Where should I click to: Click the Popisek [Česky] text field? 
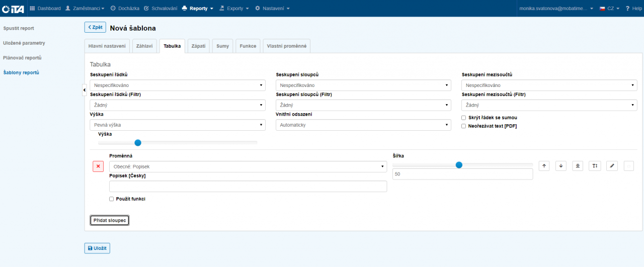[248, 187]
